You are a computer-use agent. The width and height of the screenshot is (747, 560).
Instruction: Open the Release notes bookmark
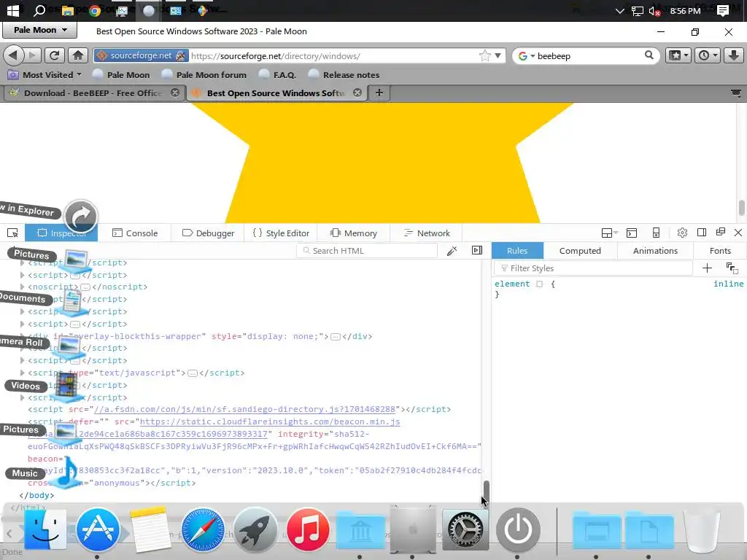click(344, 75)
